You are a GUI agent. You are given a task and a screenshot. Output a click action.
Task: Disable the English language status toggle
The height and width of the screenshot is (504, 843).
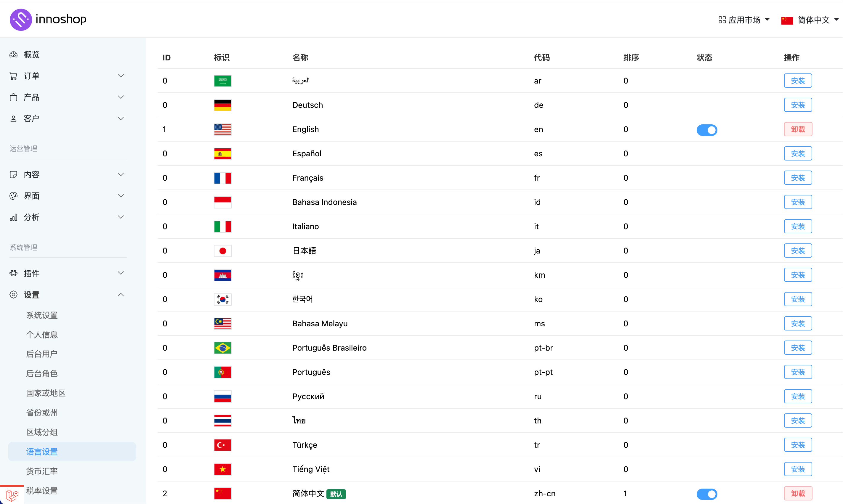tap(706, 130)
